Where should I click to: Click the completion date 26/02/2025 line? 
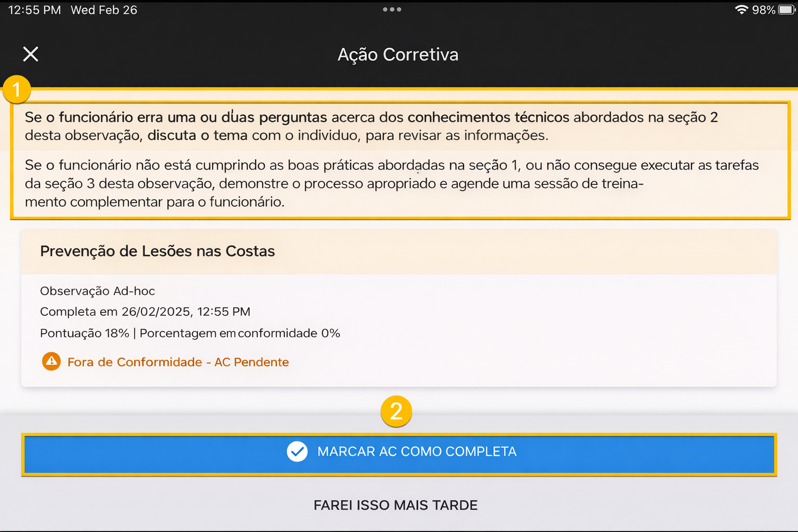coord(145,312)
